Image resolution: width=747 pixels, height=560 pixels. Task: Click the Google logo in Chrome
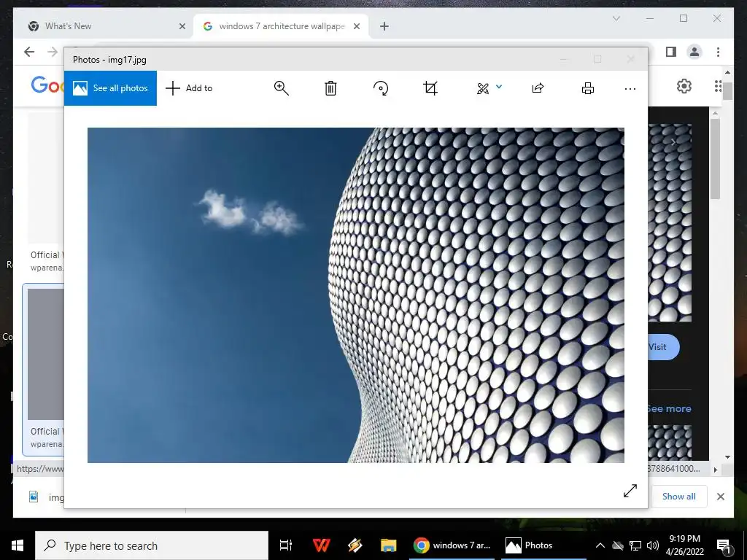pyautogui.click(x=47, y=86)
